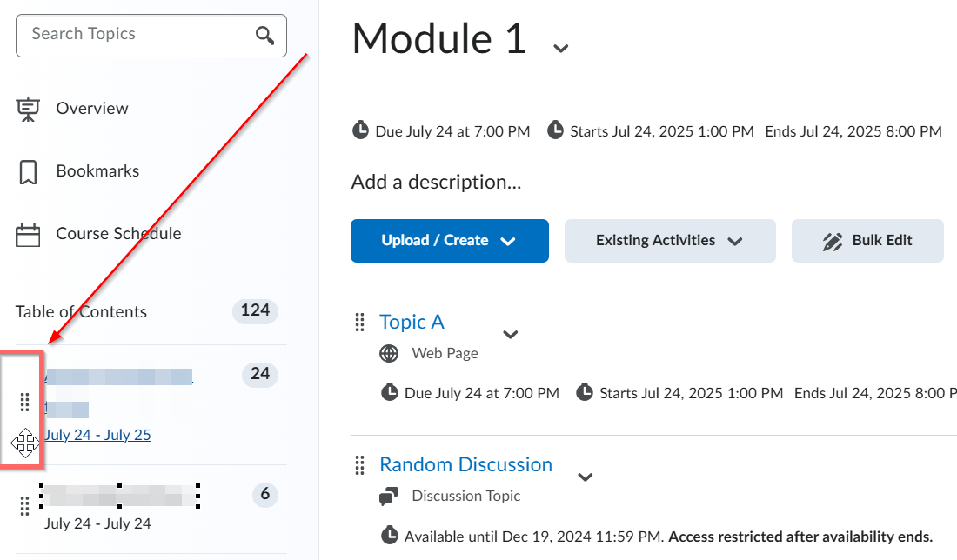
Task: Open Course Schedule
Action: [118, 233]
